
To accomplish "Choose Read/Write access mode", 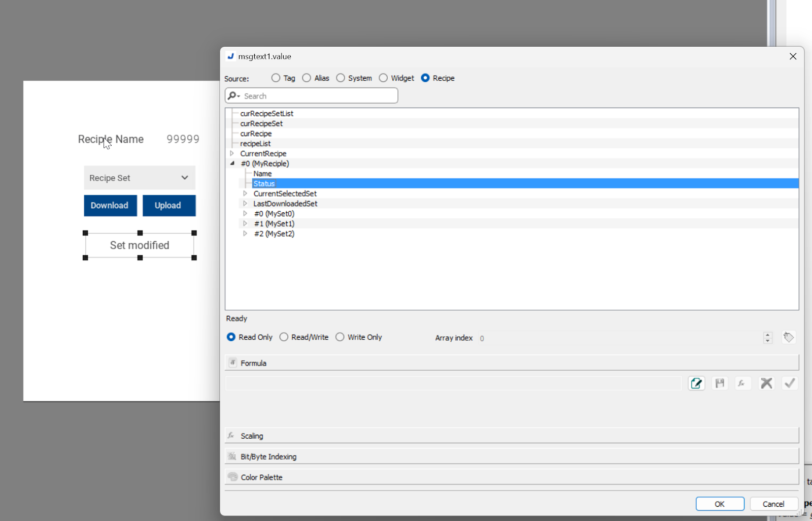I will (x=284, y=337).
